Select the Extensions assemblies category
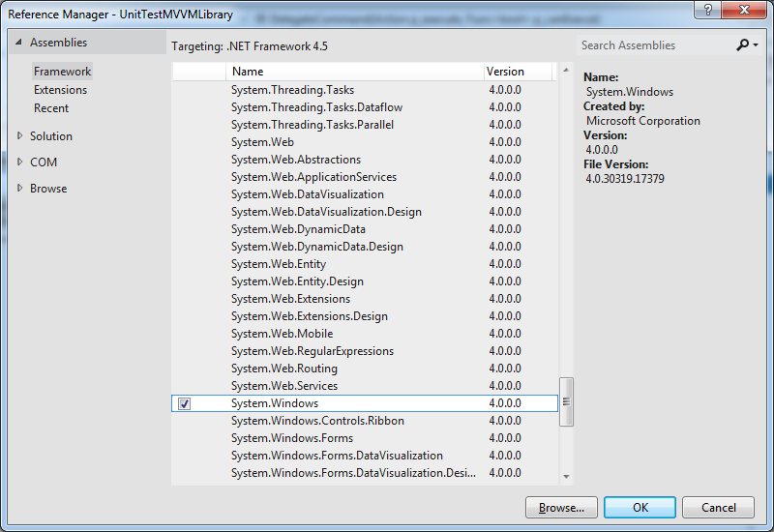 tap(60, 90)
